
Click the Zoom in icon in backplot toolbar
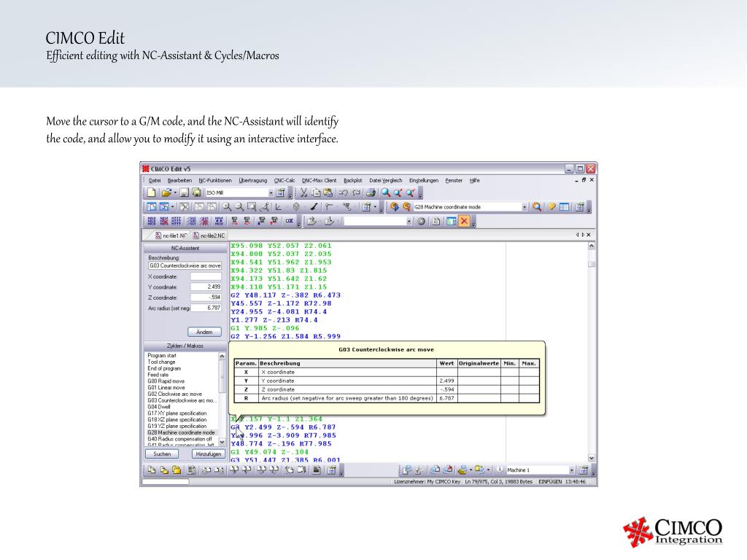(x=228, y=206)
